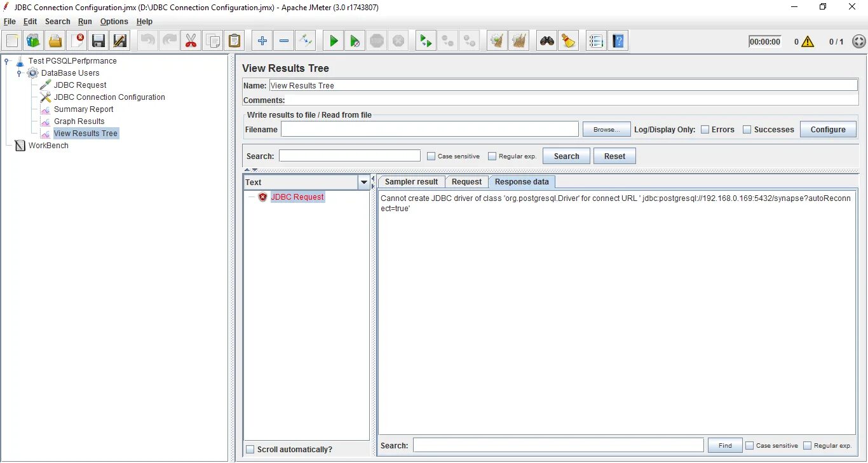Click the Filename input field
The height and width of the screenshot is (463, 868).
coord(430,130)
